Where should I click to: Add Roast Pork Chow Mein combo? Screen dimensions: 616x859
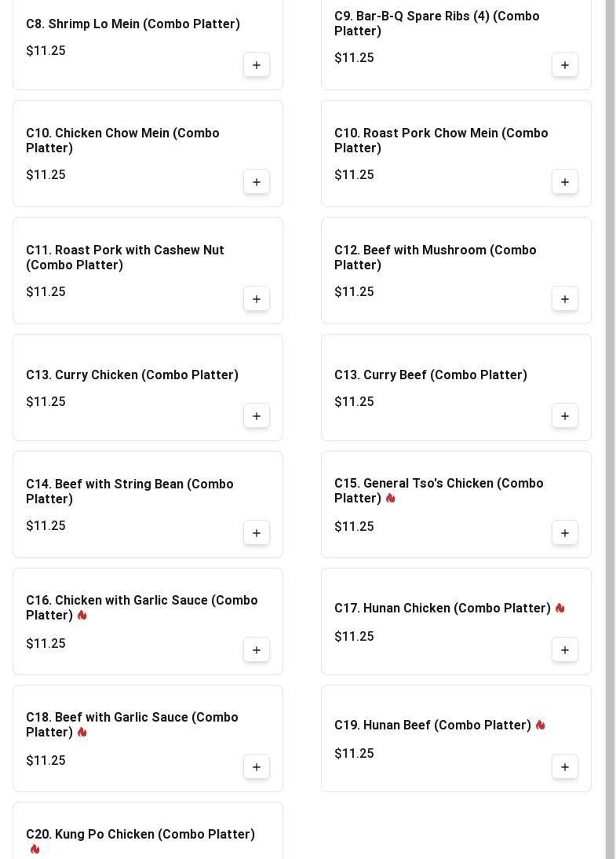pyautogui.click(x=565, y=182)
